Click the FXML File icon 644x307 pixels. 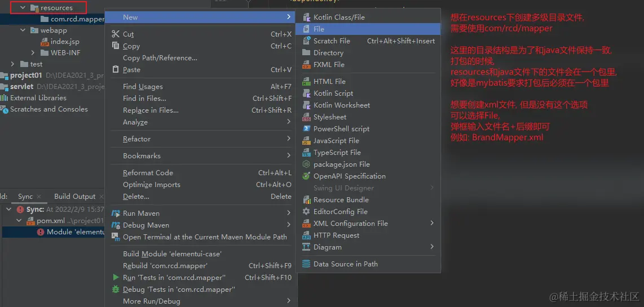[x=306, y=64]
